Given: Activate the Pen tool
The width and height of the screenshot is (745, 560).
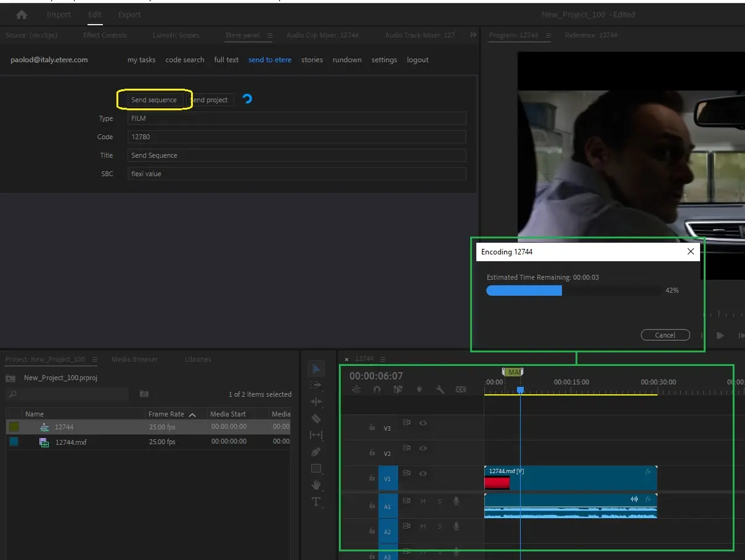Looking at the screenshot, I should click(x=316, y=452).
